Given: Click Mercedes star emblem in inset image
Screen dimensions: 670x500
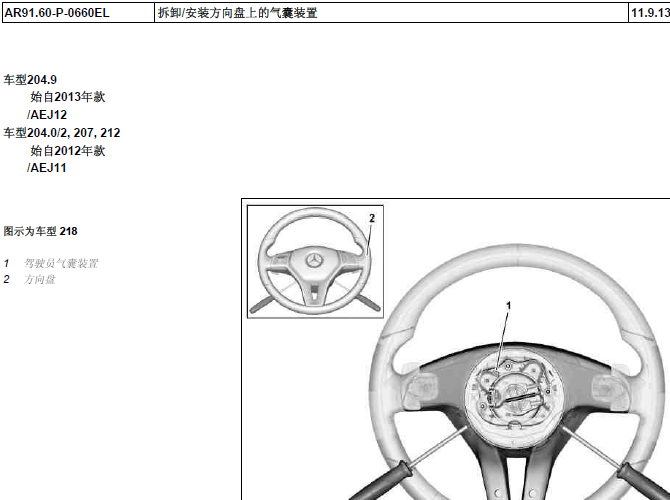Looking at the screenshot, I should click(x=315, y=261).
